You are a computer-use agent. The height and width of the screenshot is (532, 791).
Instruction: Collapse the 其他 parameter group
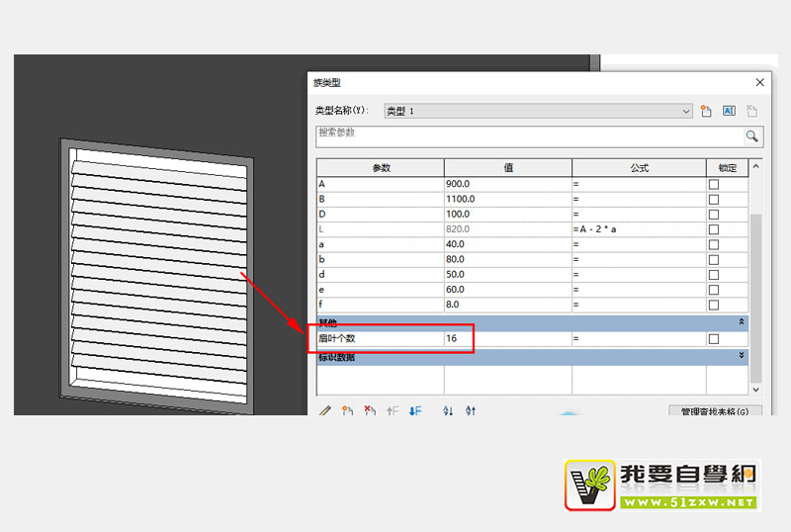coord(742,322)
